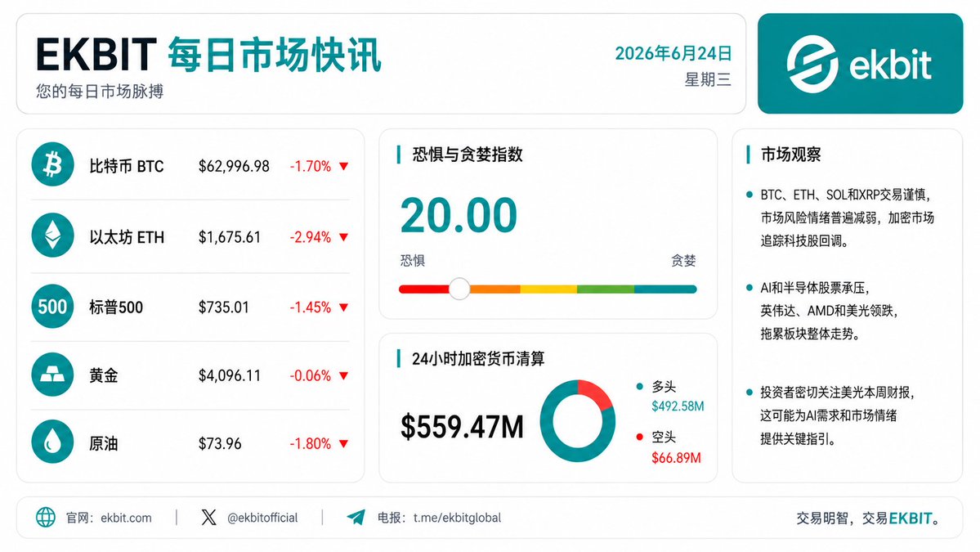Click the -1.80% change for 原油
The height and width of the screenshot is (552, 980).
coord(310,444)
